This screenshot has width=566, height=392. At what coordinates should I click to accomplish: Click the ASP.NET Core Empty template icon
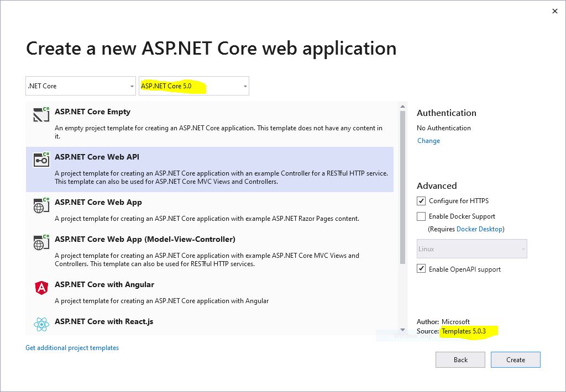[40, 115]
